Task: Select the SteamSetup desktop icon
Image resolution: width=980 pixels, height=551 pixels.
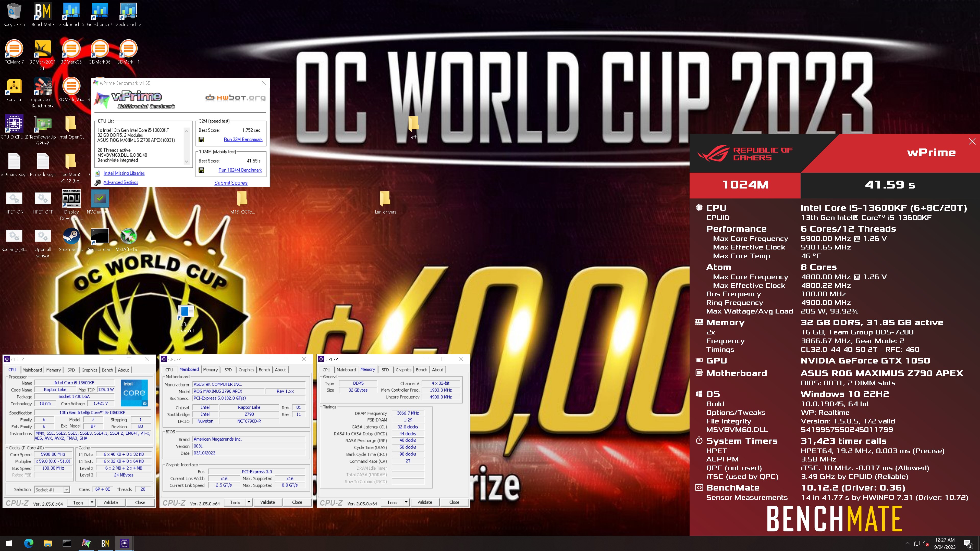Action: point(71,240)
